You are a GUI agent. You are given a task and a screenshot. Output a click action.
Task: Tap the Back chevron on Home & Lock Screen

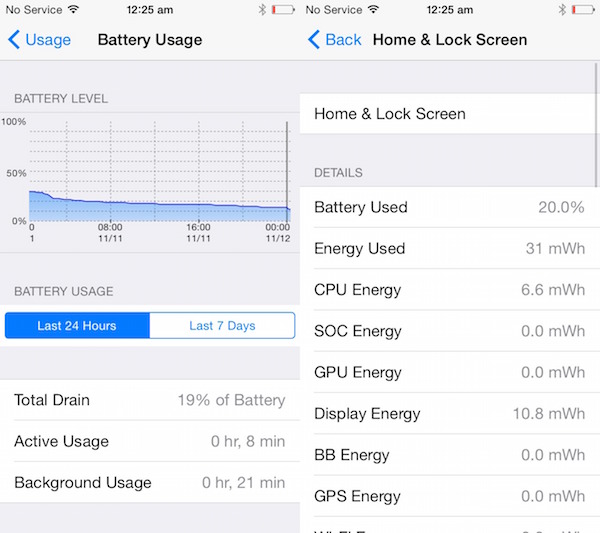(314, 39)
